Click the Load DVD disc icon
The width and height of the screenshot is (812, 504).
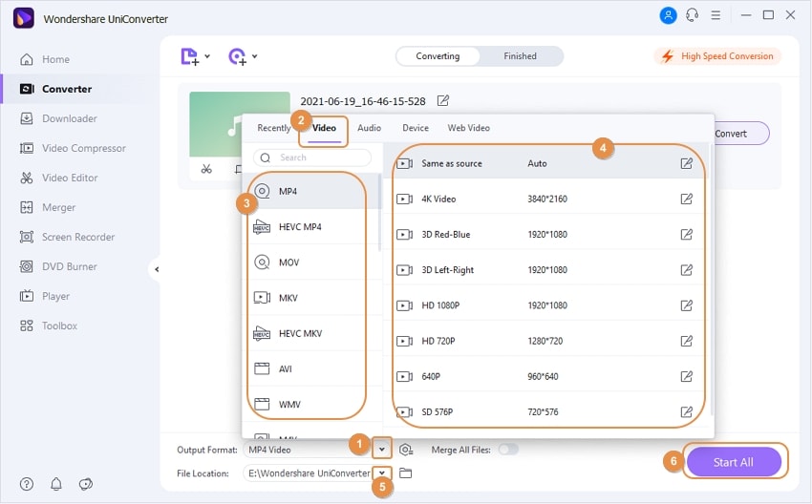pos(237,56)
